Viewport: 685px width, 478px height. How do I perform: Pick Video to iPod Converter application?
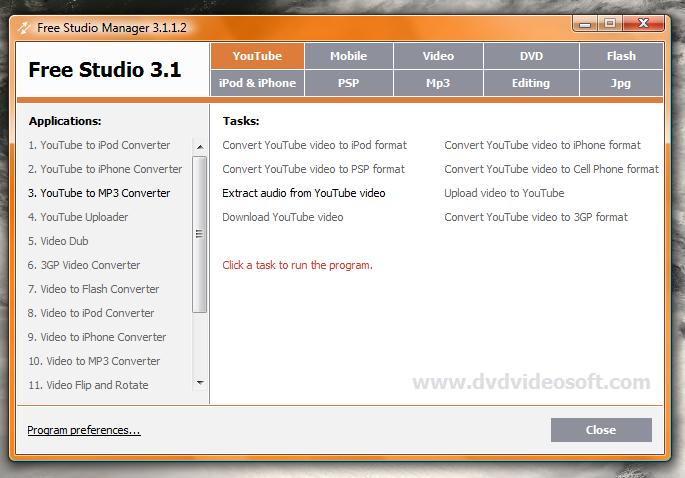click(91, 313)
